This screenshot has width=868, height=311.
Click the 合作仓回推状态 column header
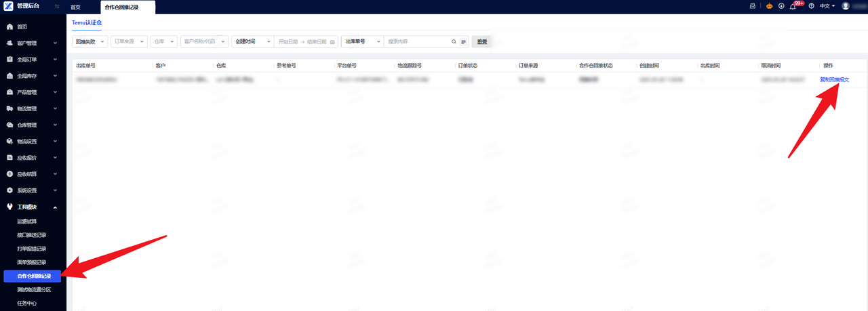click(596, 66)
